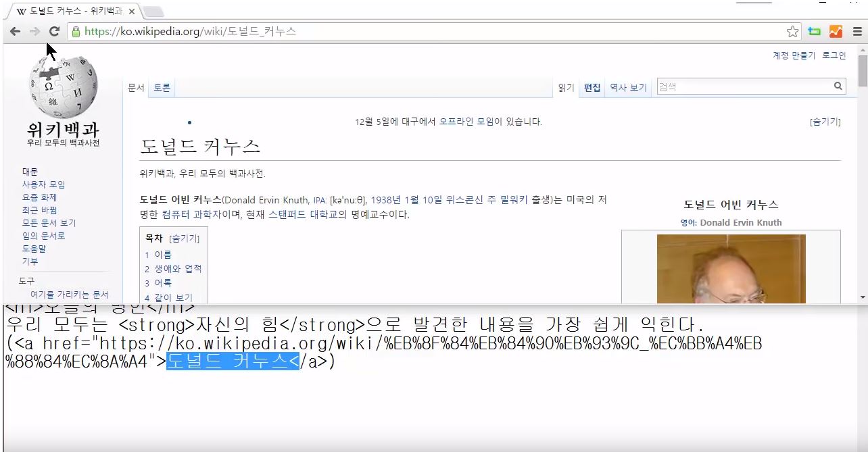Jump to contents entry 2 생애와 업적

coord(173,268)
